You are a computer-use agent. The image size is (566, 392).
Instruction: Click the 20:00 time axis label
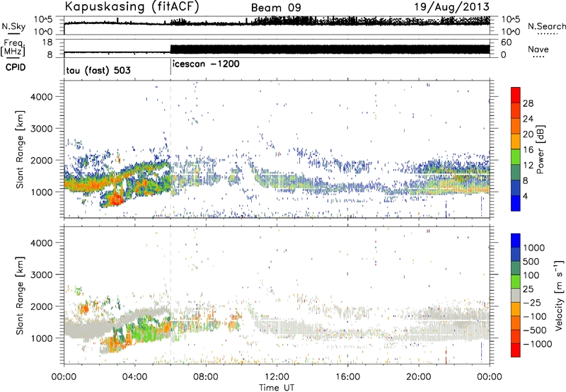(x=418, y=377)
